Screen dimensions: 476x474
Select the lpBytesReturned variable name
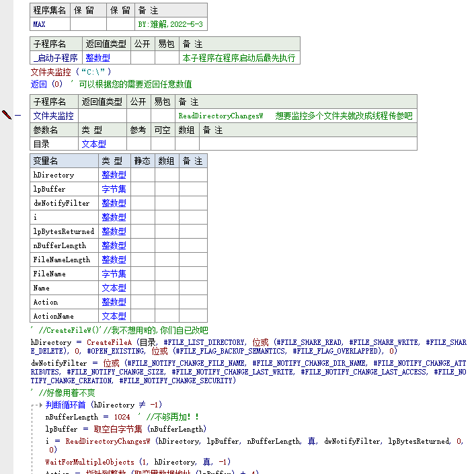tap(64, 231)
